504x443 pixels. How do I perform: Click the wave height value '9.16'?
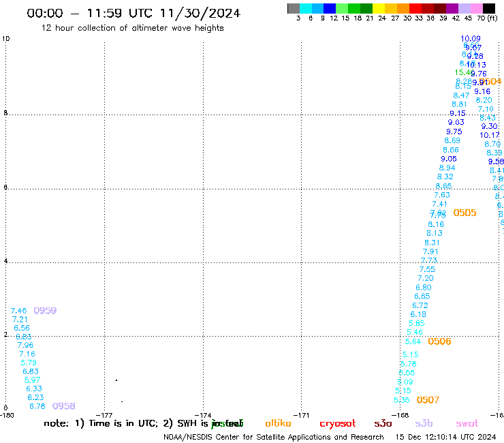point(482,91)
